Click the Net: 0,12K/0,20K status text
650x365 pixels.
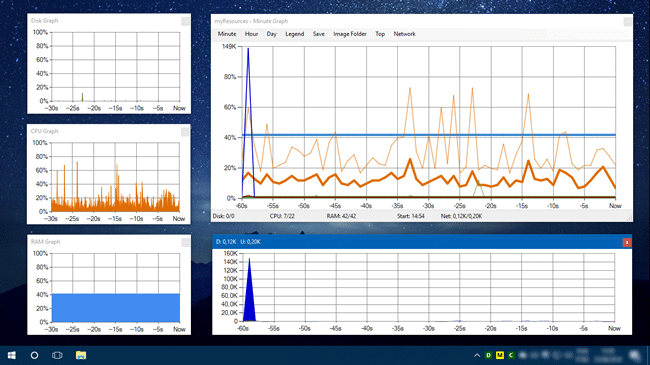461,216
